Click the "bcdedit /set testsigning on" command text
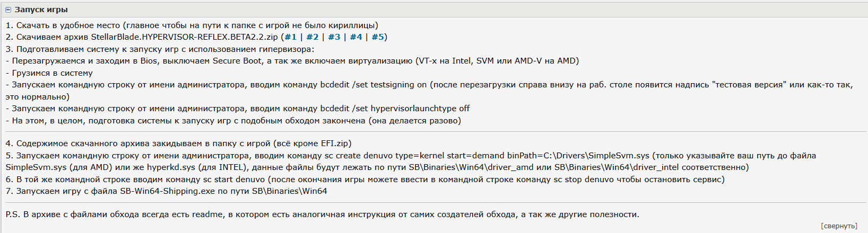868x233 pixels. [x=373, y=85]
